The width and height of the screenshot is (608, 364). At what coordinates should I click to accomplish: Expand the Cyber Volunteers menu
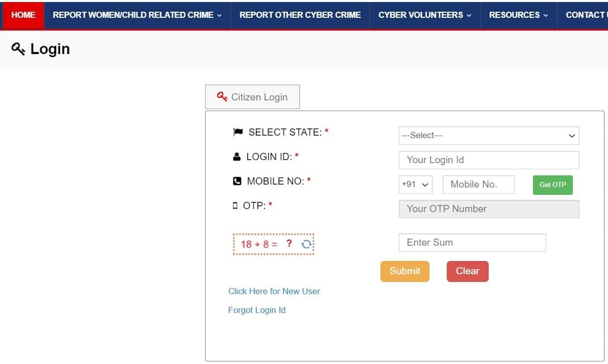(x=425, y=15)
